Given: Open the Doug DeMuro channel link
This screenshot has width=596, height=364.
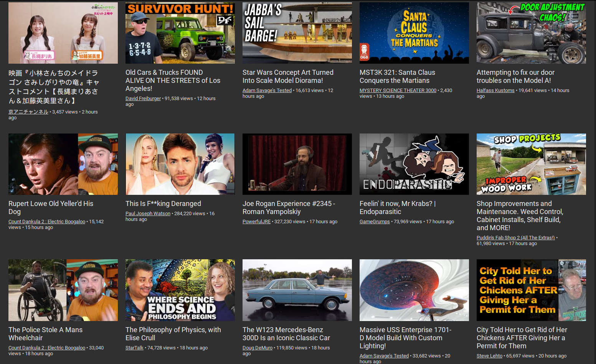Looking at the screenshot, I should click(258, 348).
